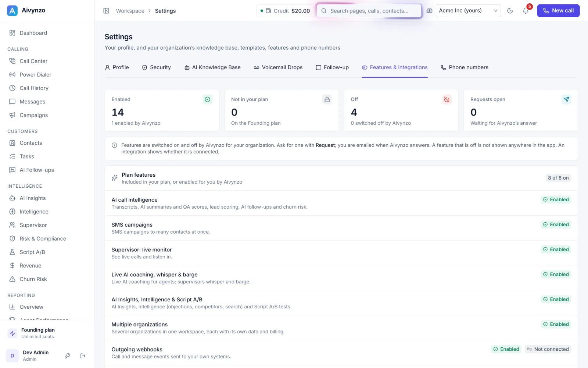Screen dimensions: 588x368
Task: Go to Power Dialer
Action: (47, 75)
